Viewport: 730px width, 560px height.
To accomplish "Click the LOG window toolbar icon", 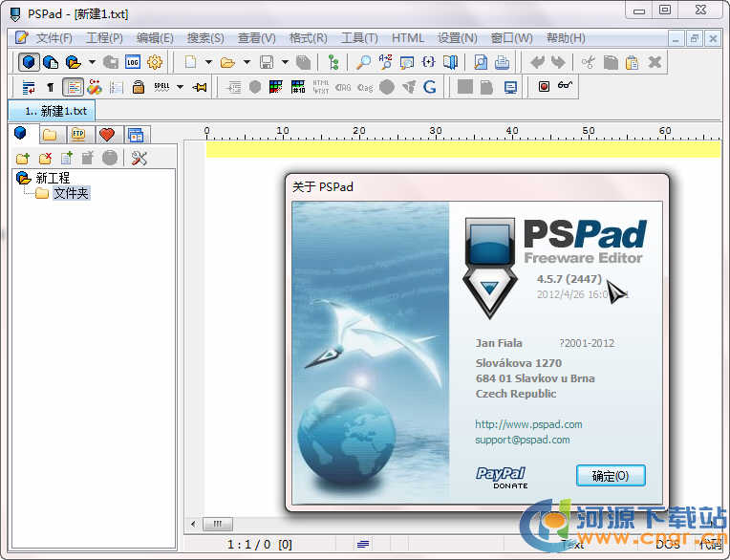I will pos(133,62).
